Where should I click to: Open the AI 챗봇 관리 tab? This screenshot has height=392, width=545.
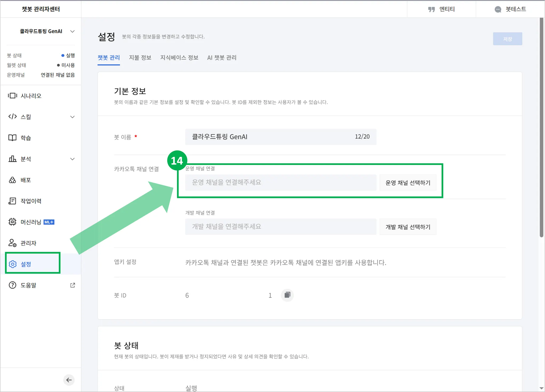(222, 58)
